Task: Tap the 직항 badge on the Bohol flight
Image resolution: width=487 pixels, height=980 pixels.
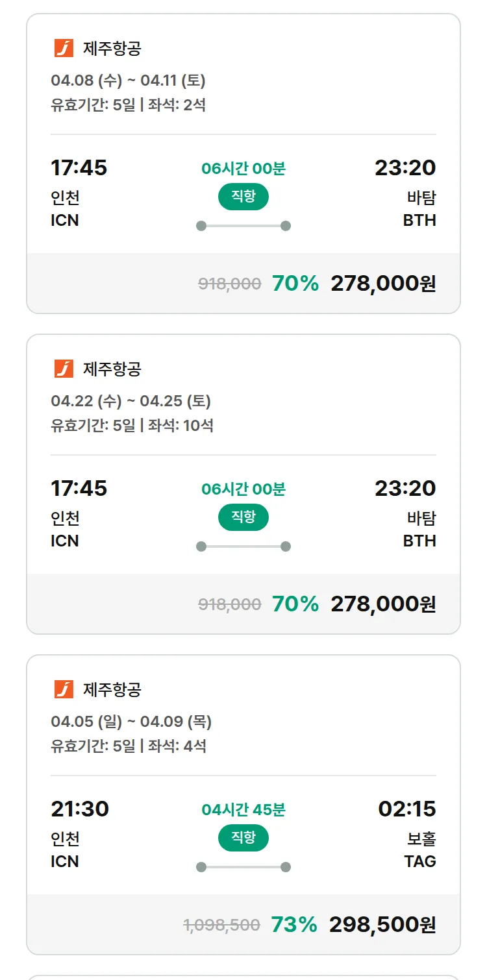Action: pyautogui.click(x=243, y=838)
